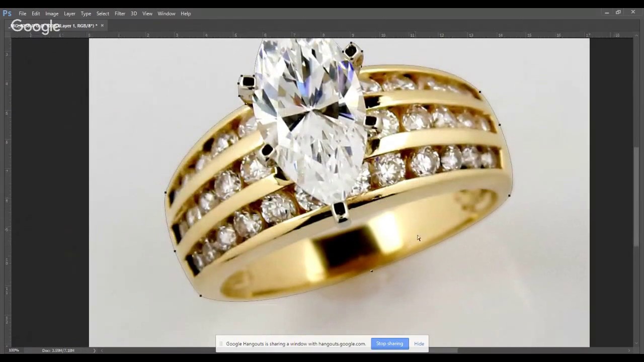Open the Filter menu
644x362 pixels.
(x=120, y=14)
